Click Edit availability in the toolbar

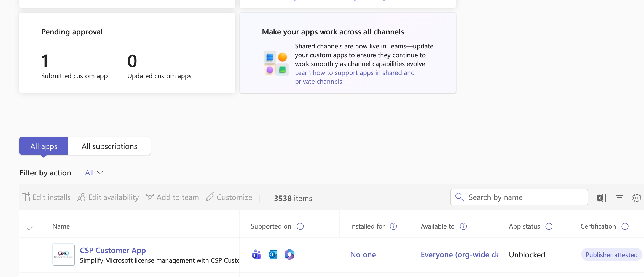pos(108,197)
